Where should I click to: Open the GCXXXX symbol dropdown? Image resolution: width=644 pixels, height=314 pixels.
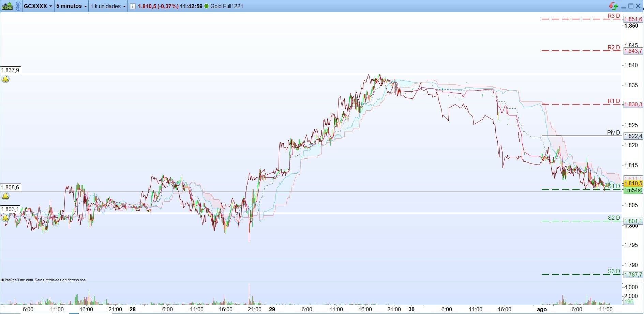coord(38,6)
